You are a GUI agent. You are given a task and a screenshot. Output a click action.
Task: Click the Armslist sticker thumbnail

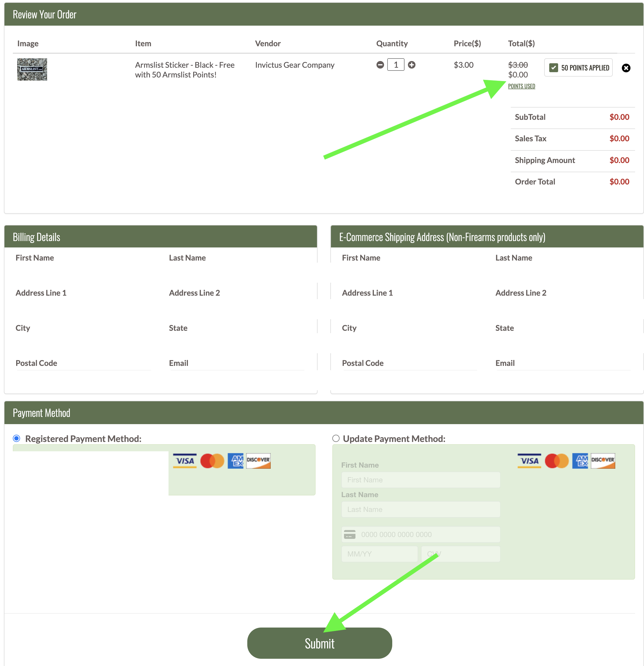[32, 69]
